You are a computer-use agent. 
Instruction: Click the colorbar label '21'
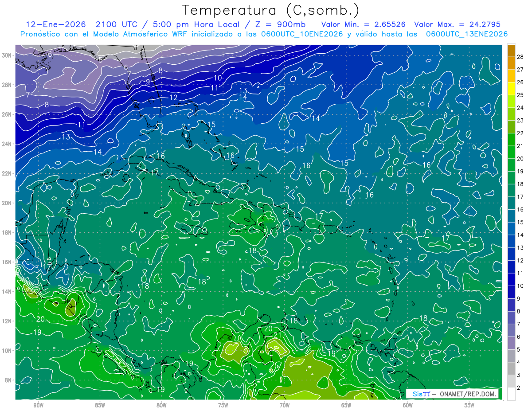(520, 146)
